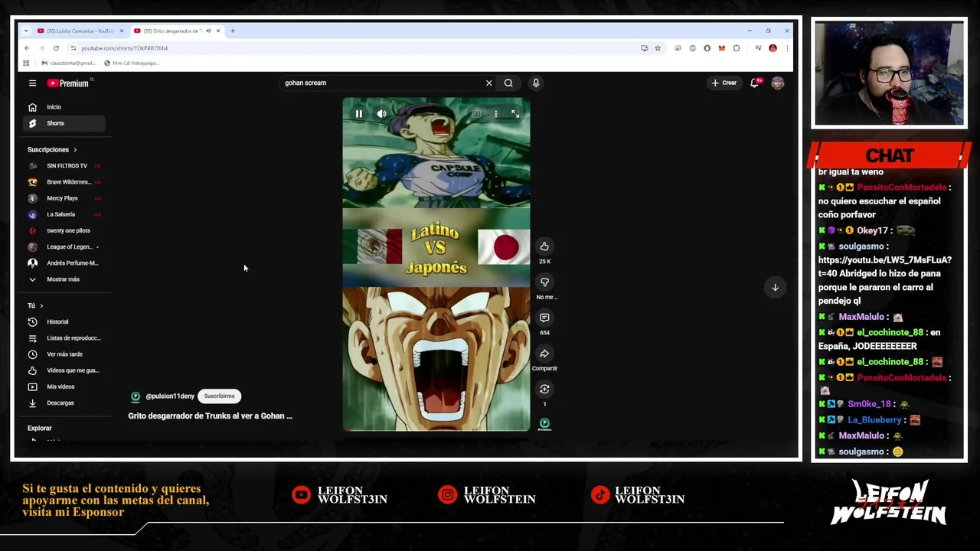
Task: Click the Shorts video progress bar
Action: pyautogui.click(x=436, y=430)
